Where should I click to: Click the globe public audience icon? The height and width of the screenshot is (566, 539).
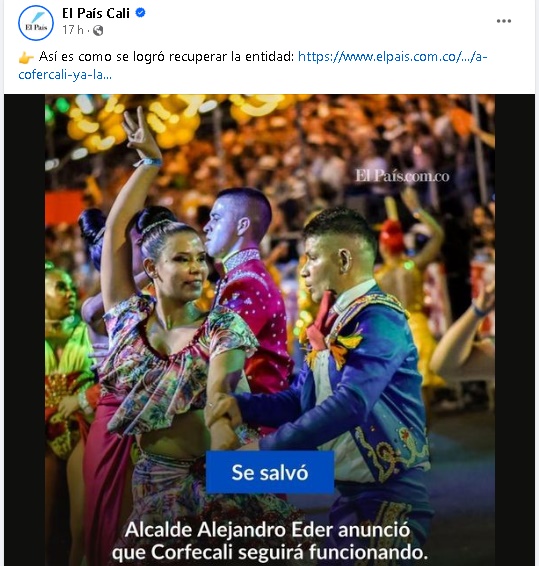click(98, 31)
